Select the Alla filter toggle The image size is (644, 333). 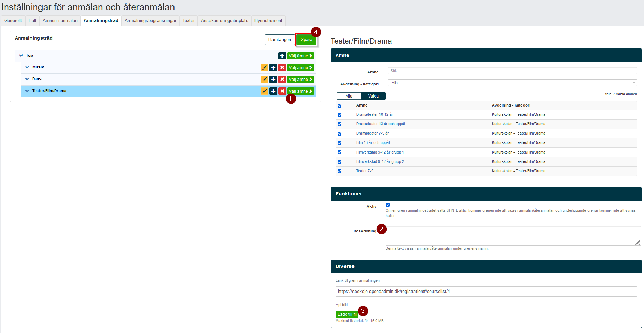349,96
